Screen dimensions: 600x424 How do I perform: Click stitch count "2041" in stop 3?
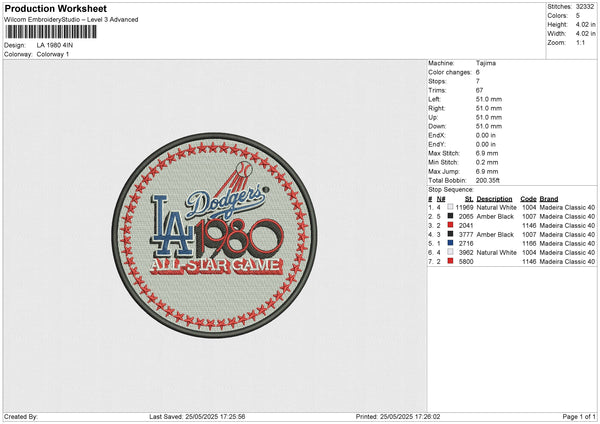(x=466, y=225)
